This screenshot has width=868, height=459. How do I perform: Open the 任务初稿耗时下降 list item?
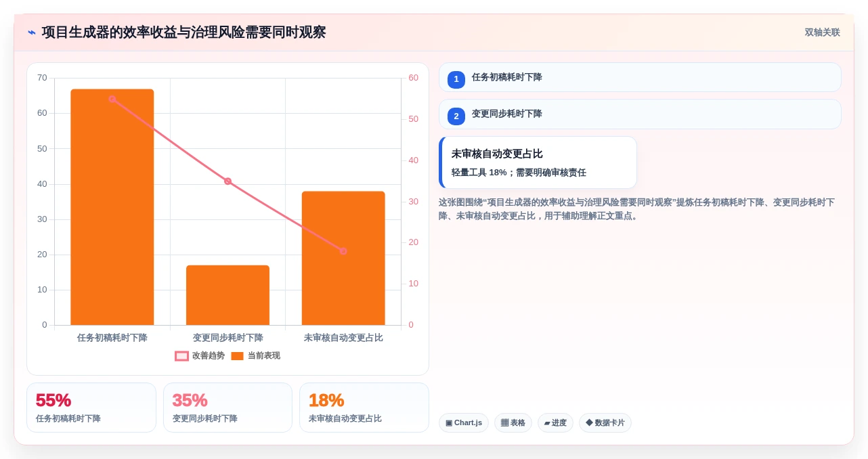(x=640, y=77)
